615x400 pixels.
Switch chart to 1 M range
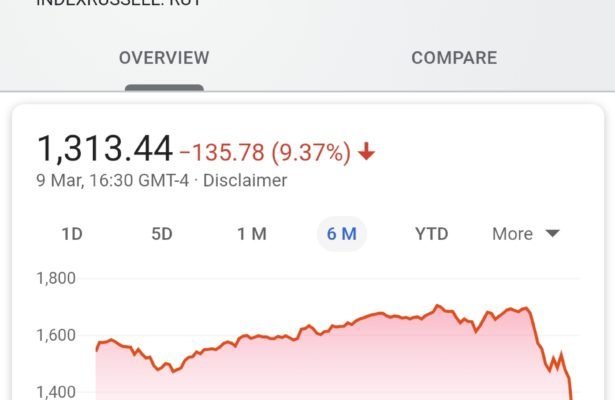[252, 234]
